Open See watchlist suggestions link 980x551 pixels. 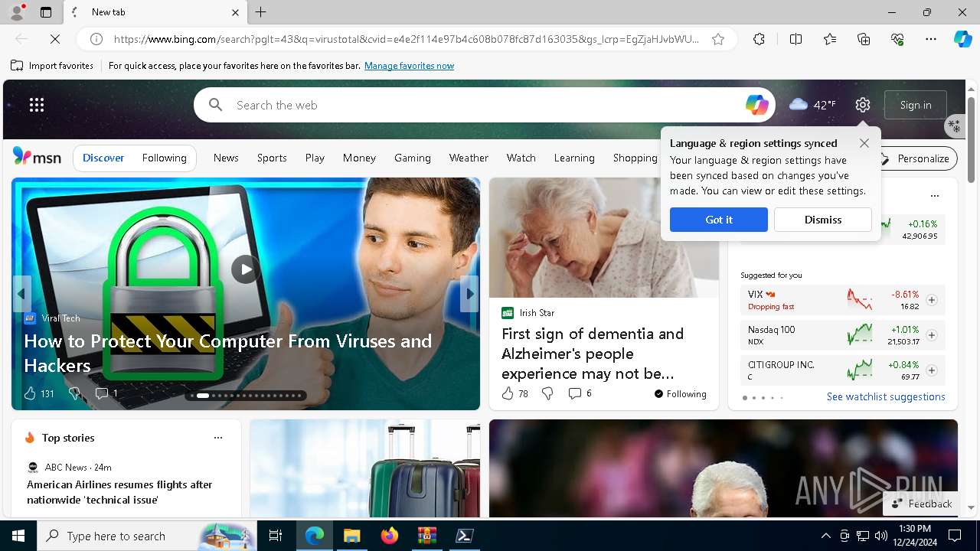(x=886, y=396)
